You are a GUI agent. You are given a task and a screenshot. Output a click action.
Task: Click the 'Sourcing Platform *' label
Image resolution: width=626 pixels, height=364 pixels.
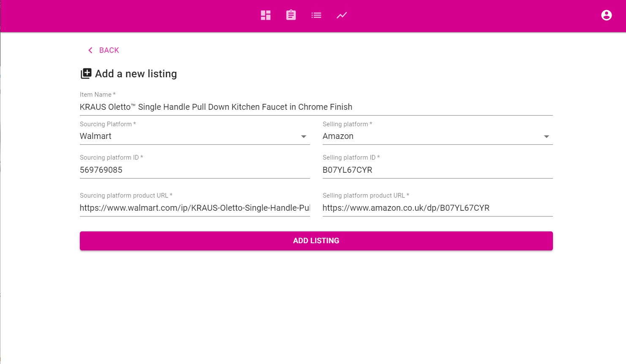tap(108, 124)
